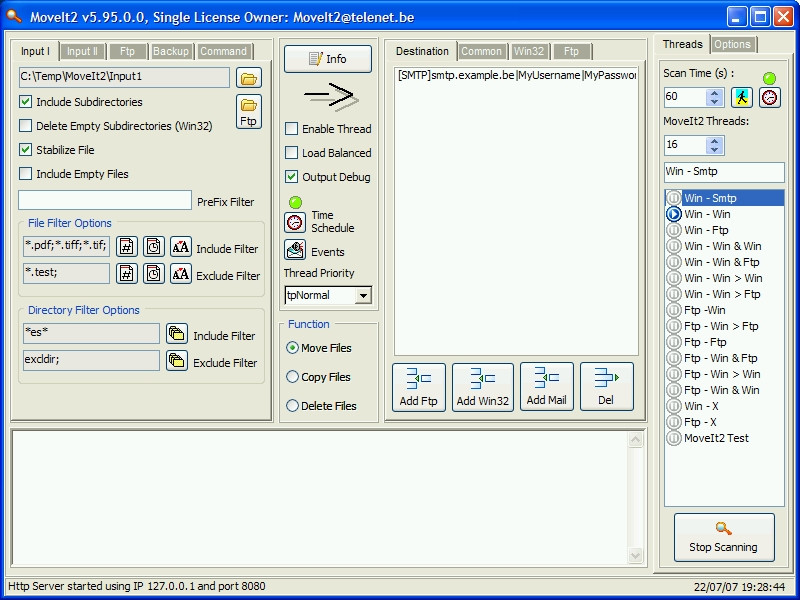Click the red clock icon beside Scan Time
This screenshot has width=800, height=600.
(x=769, y=97)
